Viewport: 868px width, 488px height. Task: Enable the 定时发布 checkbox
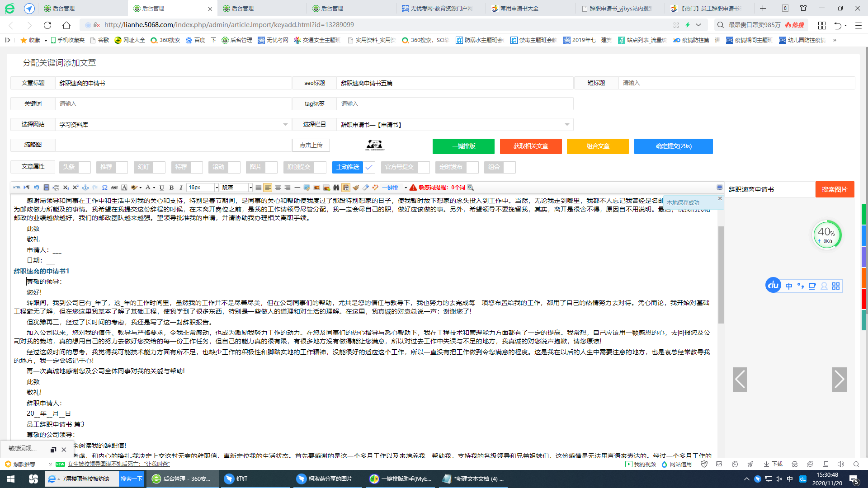pos(472,167)
